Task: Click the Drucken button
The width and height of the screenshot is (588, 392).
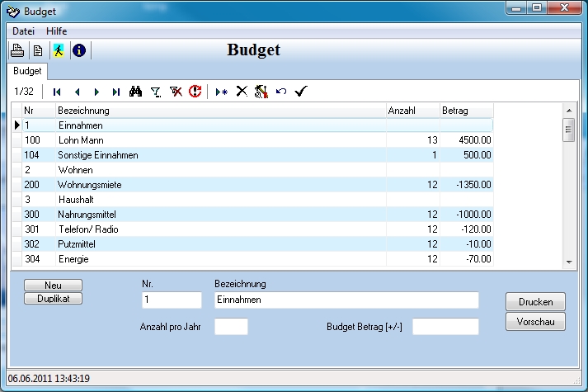Action: pos(535,302)
